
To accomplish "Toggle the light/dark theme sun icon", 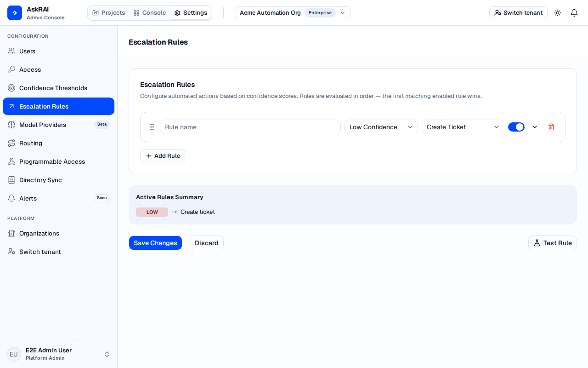I will point(558,13).
